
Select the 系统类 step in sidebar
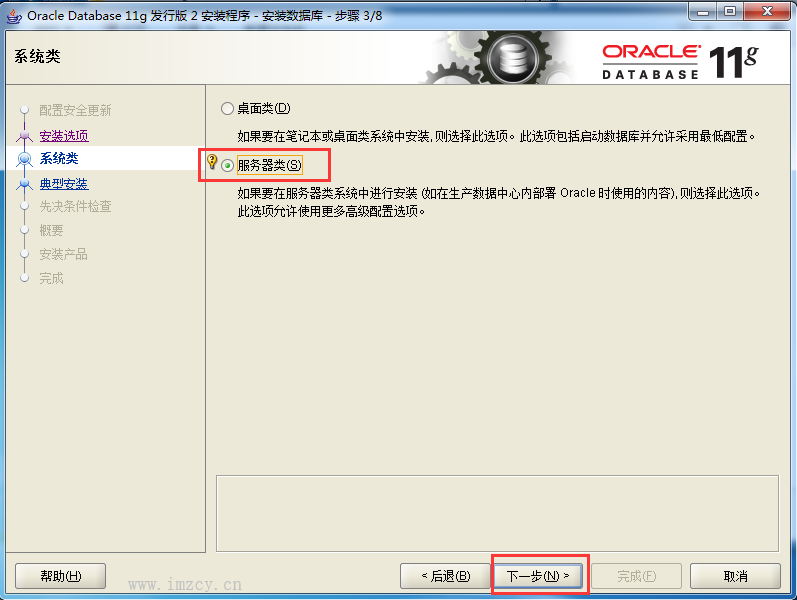(x=59, y=158)
